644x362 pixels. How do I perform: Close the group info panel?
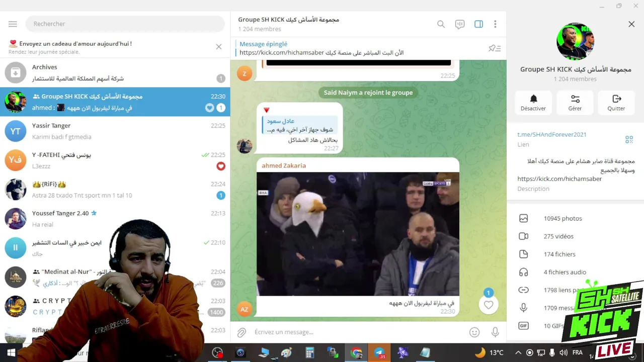click(x=631, y=24)
